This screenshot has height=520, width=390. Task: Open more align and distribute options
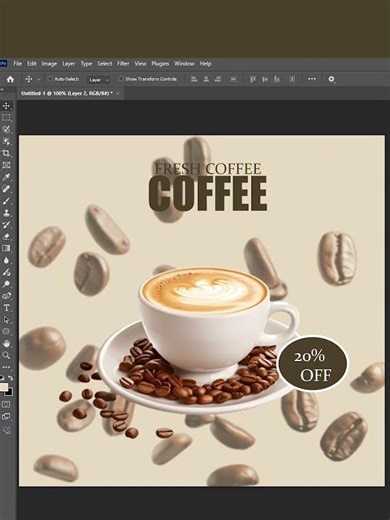pyautogui.click(x=312, y=79)
